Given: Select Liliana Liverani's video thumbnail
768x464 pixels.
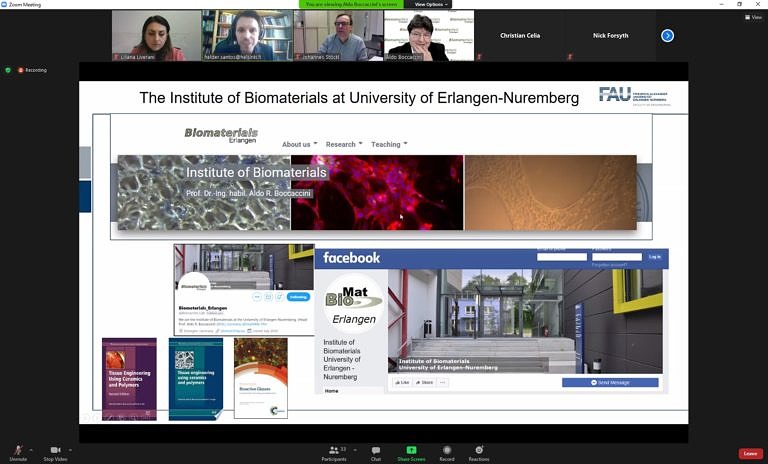Looking at the screenshot, I should click(156, 36).
